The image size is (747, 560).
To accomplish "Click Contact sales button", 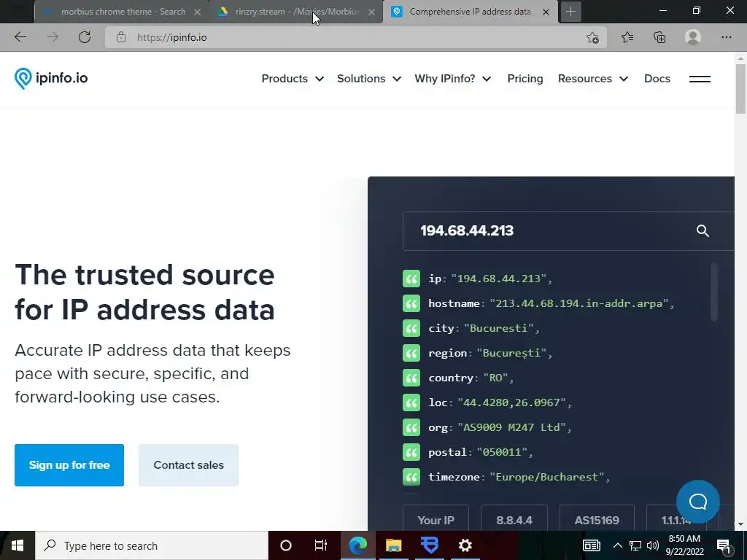I will coord(188,465).
